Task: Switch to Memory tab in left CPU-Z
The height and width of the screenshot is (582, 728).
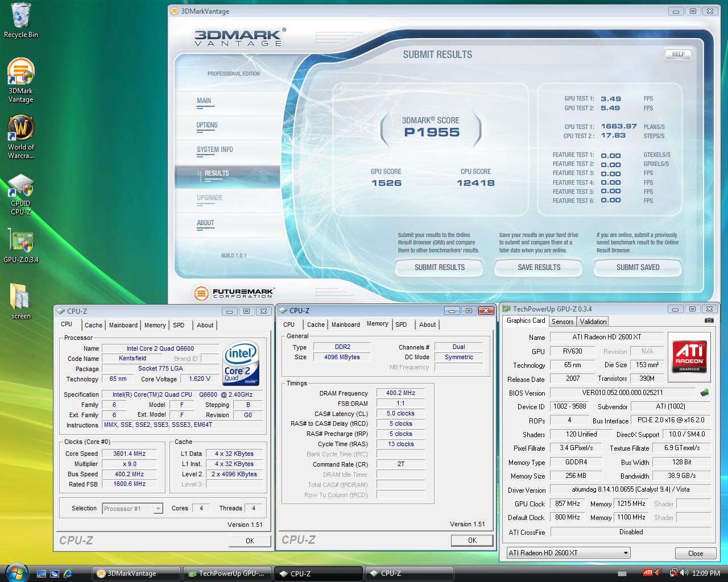Action: (x=155, y=325)
